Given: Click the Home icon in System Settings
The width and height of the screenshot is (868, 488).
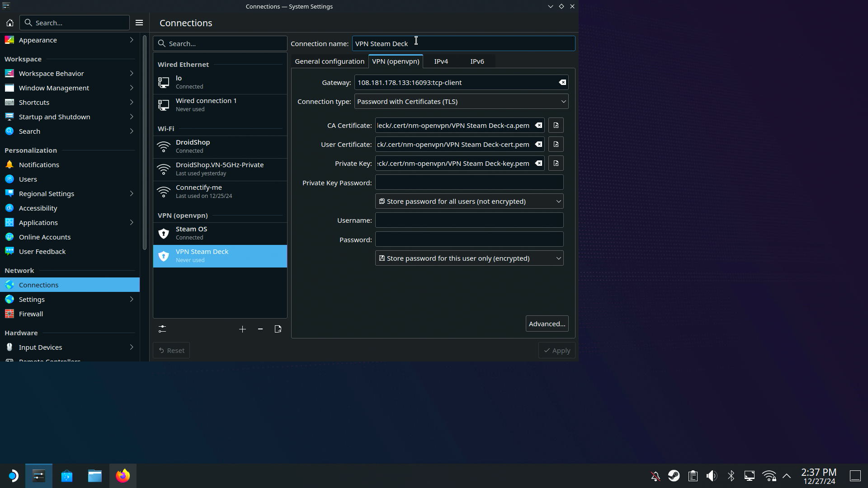Looking at the screenshot, I should coord(10,23).
